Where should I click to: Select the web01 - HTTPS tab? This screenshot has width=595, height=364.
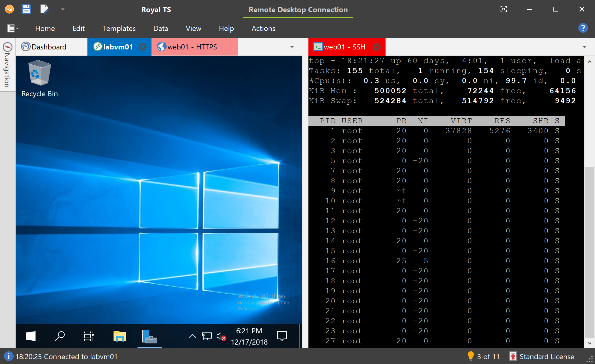pos(192,47)
